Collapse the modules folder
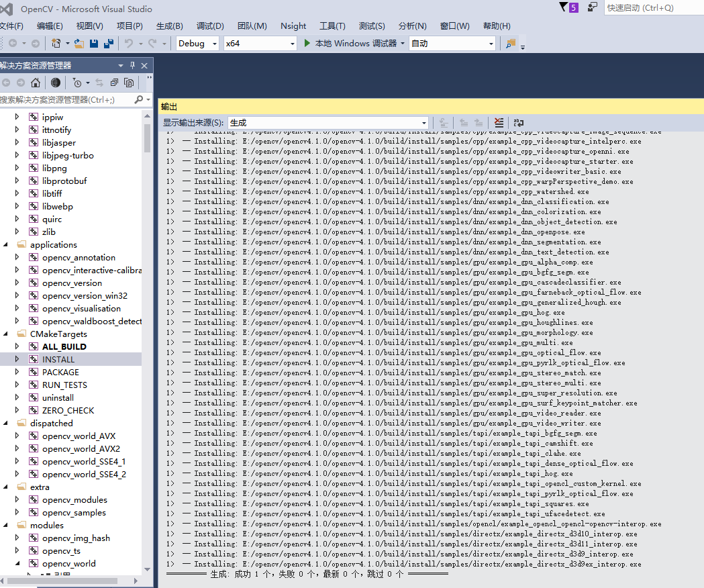704x588 pixels. [x=6, y=525]
